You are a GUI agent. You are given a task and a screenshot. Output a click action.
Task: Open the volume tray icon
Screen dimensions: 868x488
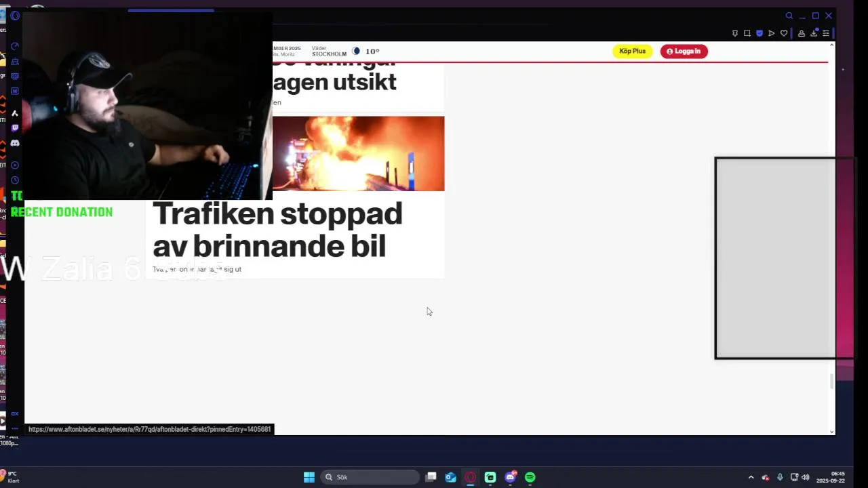pyautogui.click(x=806, y=477)
